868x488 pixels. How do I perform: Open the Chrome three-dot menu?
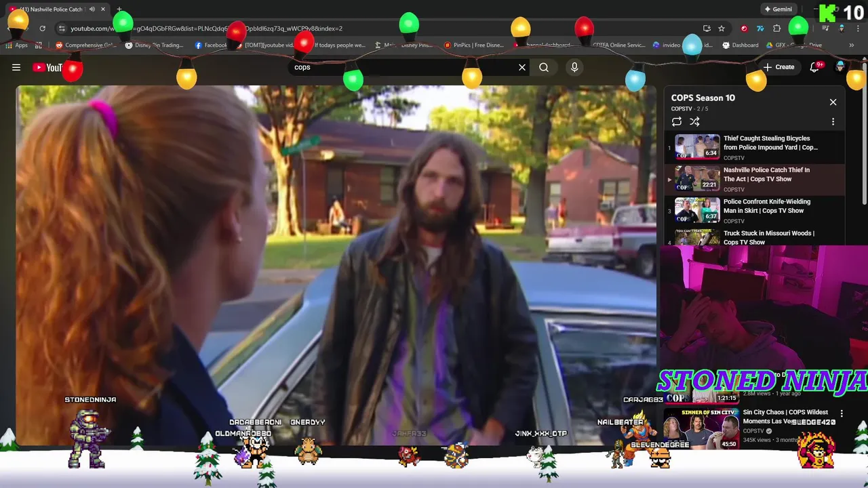[x=858, y=28]
